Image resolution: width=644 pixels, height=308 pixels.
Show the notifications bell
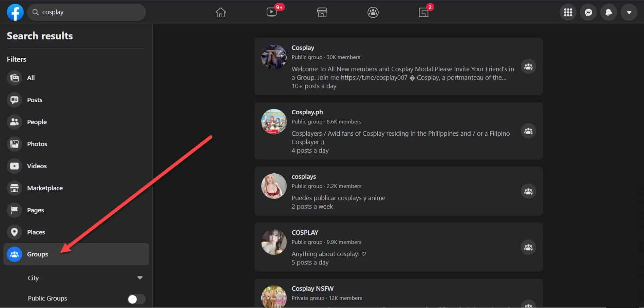[x=609, y=13]
